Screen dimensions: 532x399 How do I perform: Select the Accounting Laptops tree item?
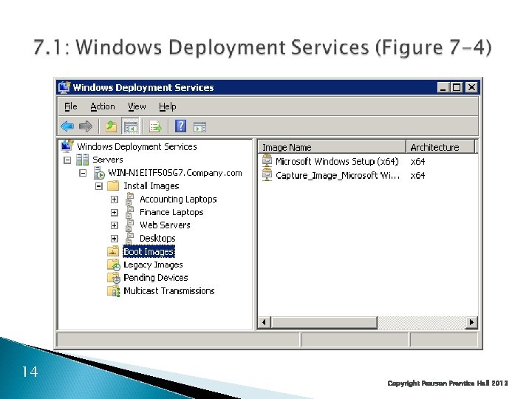pos(178,199)
